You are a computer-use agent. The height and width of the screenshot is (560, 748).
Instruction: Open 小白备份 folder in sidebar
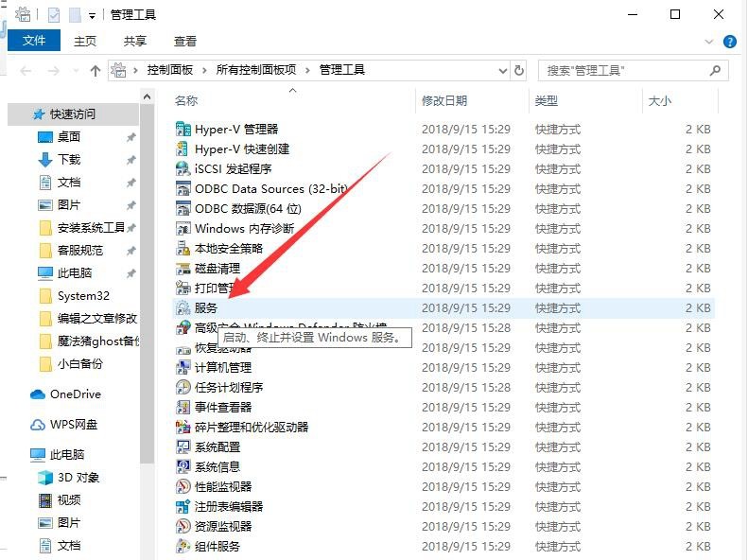coord(79,364)
